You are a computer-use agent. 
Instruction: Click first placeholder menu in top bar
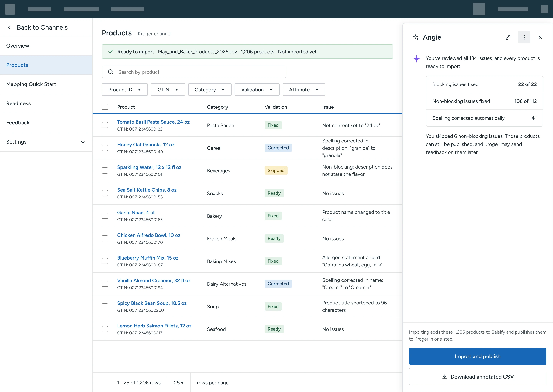tap(39, 9)
